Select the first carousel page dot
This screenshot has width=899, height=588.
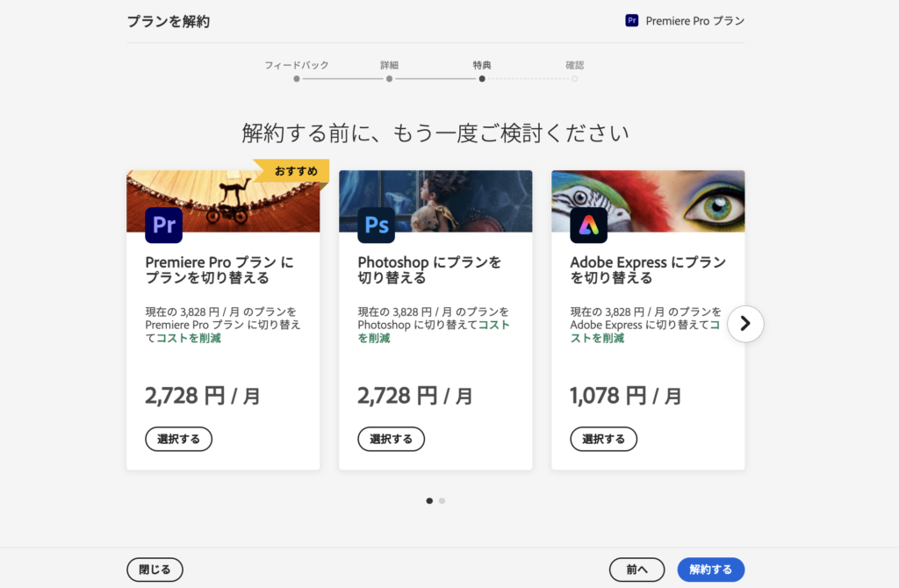point(429,501)
